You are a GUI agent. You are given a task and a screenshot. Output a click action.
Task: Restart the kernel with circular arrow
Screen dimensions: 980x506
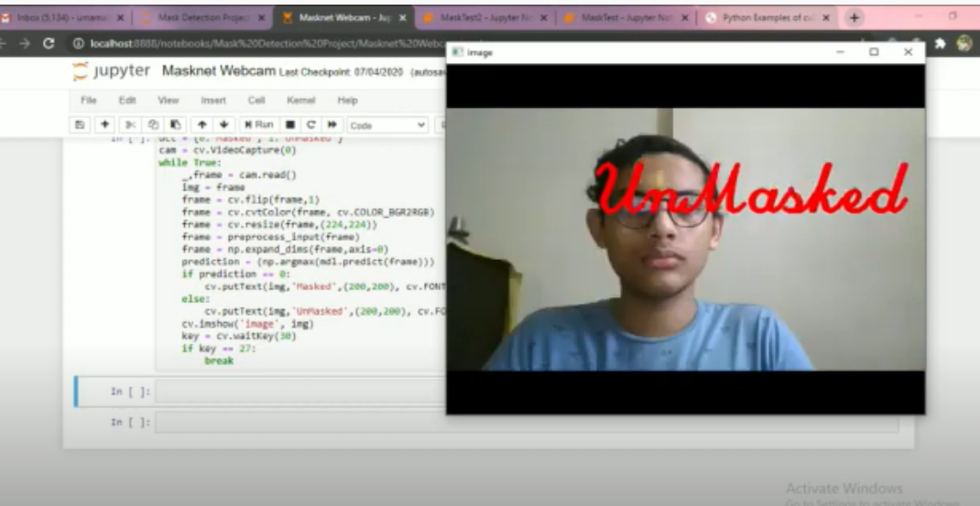[311, 125]
